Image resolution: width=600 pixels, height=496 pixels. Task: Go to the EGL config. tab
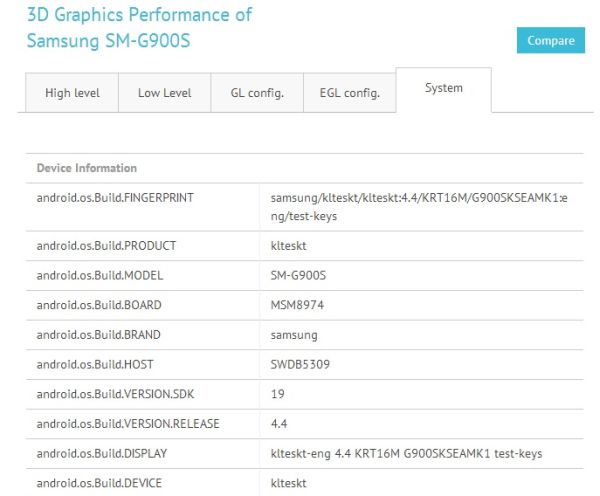click(349, 93)
